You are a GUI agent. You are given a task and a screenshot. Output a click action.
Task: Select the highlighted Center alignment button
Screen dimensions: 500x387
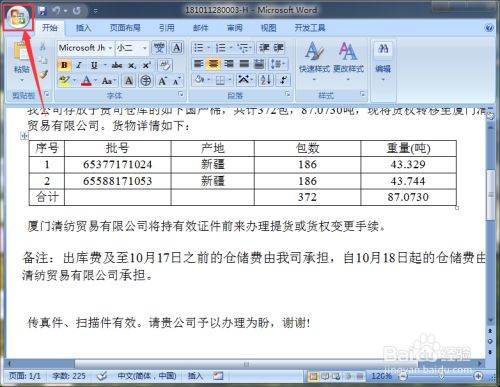[x=214, y=63]
